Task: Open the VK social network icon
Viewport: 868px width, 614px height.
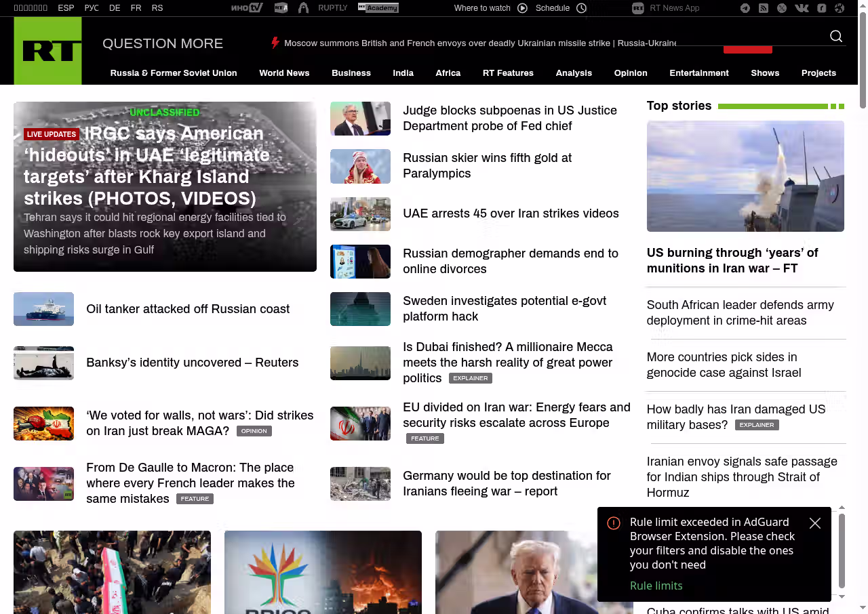Action: point(802,8)
